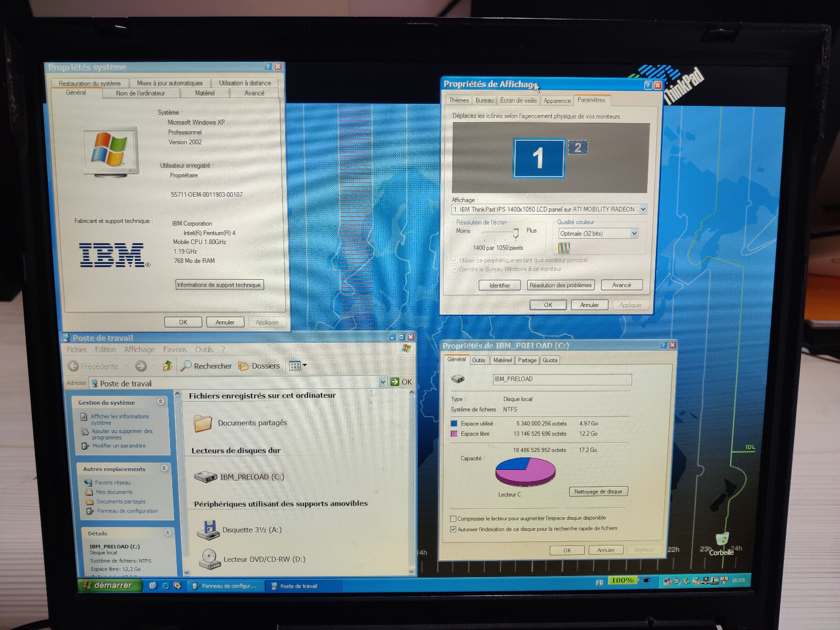Image resolution: width=840 pixels, height=630 pixels.
Task: Click Nettoyage de disque button
Action: coord(598,491)
